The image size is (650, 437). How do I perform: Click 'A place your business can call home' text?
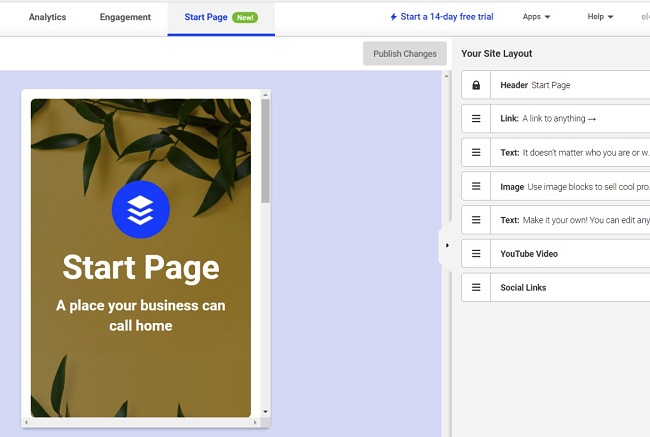(x=141, y=316)
